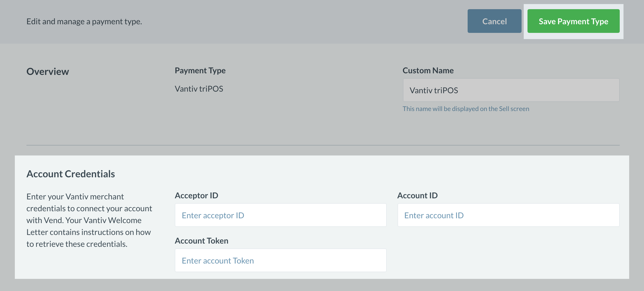Click the Custom Name field label
Image resolution: width=644 pixels, height=291 pixels.
[x=428, y=71]
